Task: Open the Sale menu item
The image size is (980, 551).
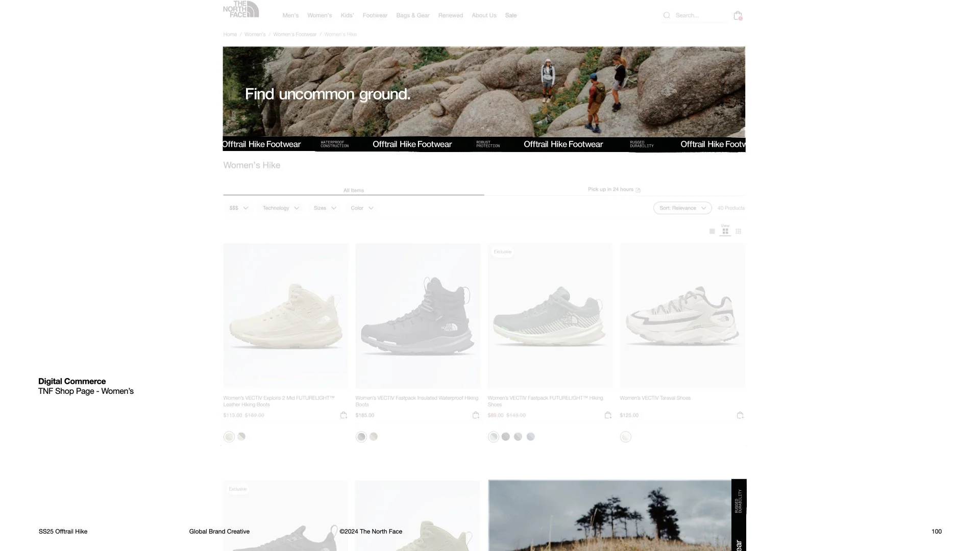Action: pos(510,16)
